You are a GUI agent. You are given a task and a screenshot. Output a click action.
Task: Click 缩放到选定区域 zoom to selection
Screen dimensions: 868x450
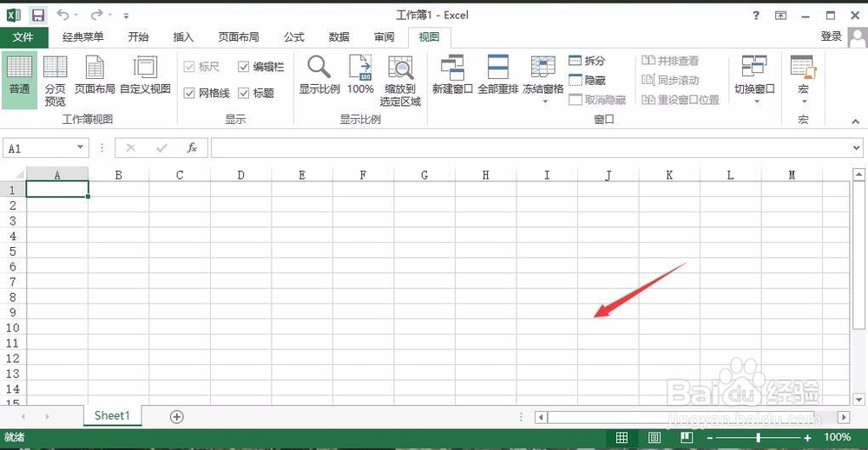pos(400,80)
